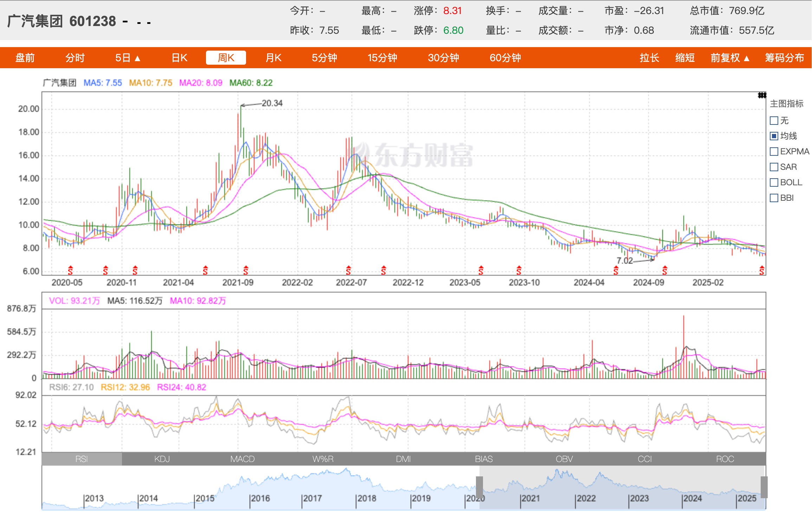Switch to the 分时 tab

click(x=75, y=58)
